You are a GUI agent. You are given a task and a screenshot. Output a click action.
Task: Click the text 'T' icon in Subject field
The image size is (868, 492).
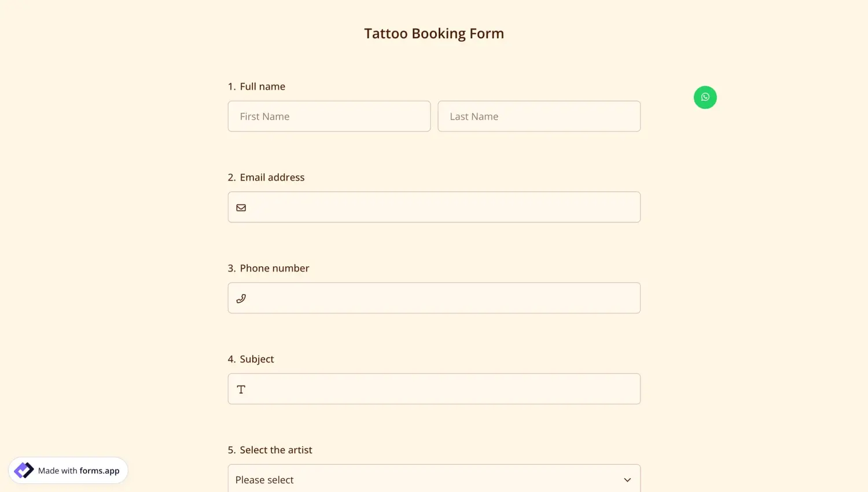click(241, 390)
